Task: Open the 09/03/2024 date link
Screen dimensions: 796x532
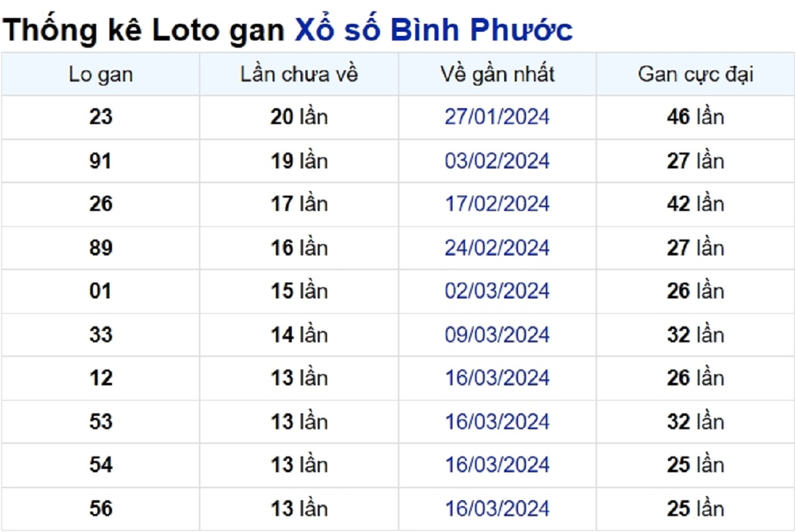Action: pyautogui.click(x=497, y=335)
